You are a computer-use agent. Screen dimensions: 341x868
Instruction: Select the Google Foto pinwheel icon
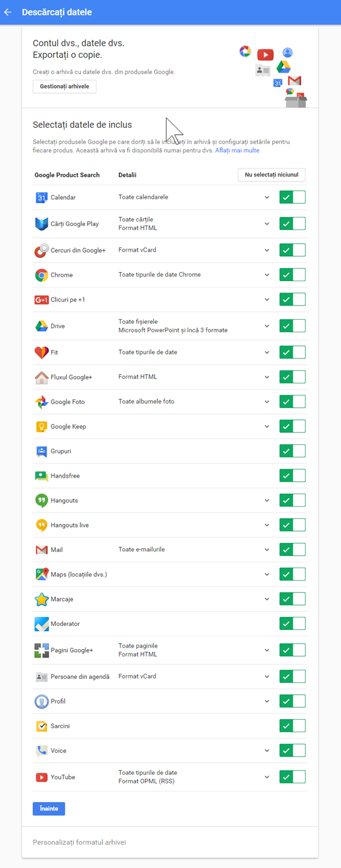(x=41, y=402)
